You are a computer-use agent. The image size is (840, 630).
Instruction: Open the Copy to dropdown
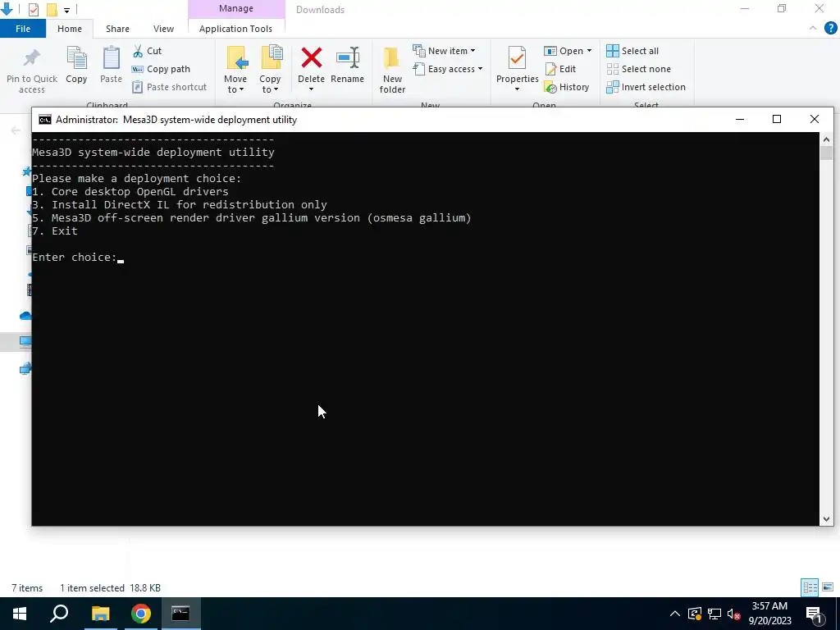tap(270, 70)
